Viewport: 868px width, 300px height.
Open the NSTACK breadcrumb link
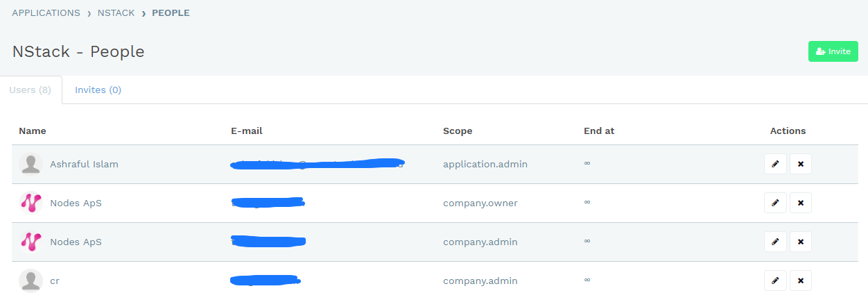tap(116, 12)
